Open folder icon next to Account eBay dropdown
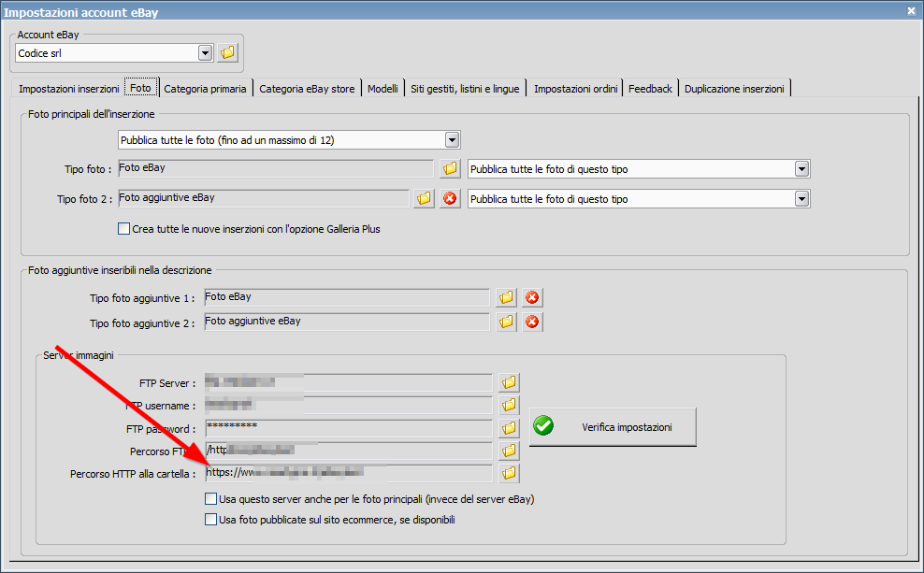The image size is (924, 573). (x=227, y=53)
